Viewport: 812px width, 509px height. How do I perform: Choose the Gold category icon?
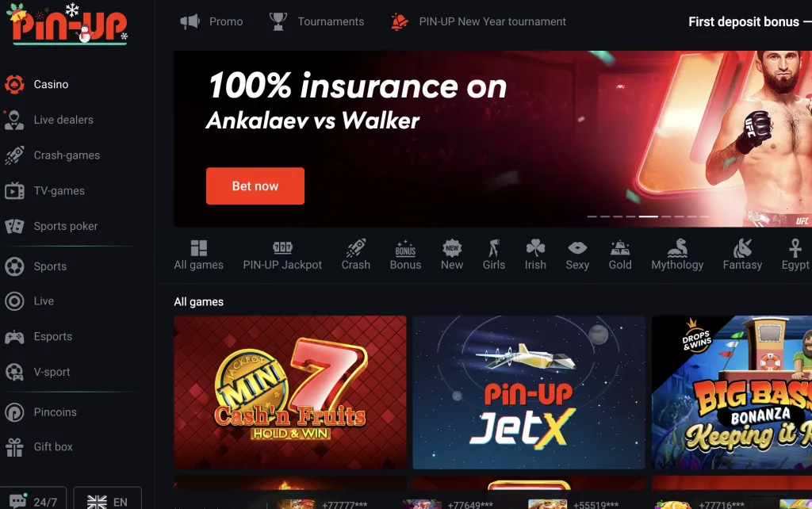point(620,248)
